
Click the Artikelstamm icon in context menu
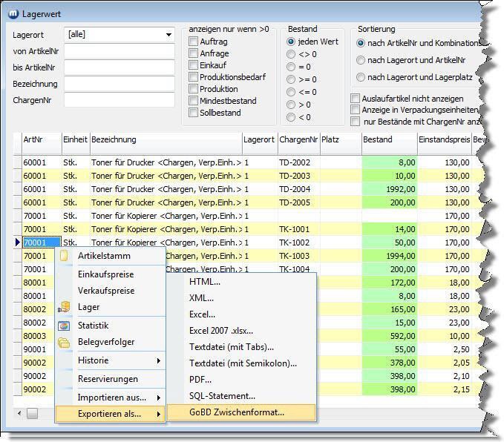point(65,256)
